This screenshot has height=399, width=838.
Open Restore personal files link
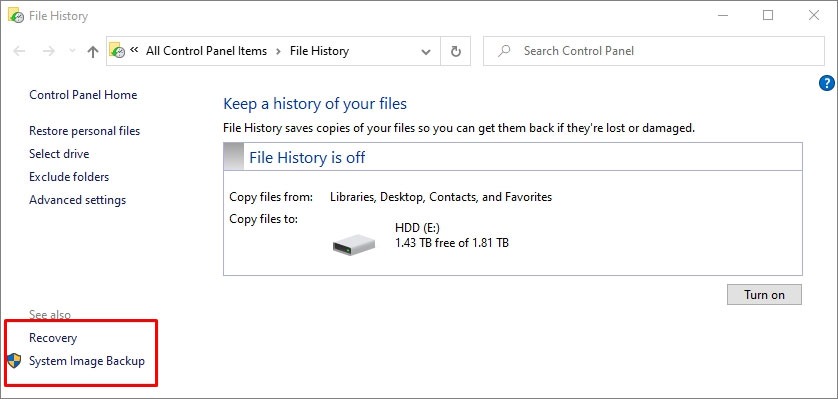click(84, 131)
